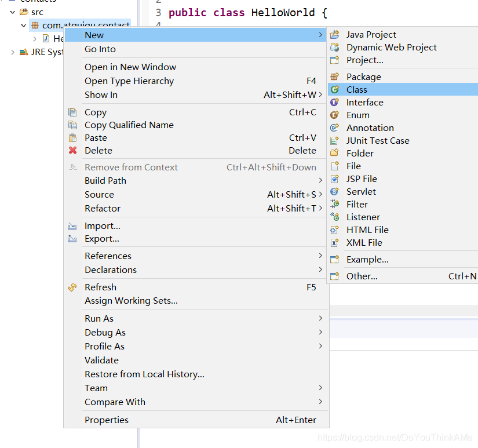Click HelloWorld class name in editor

(x=283, y=13)
